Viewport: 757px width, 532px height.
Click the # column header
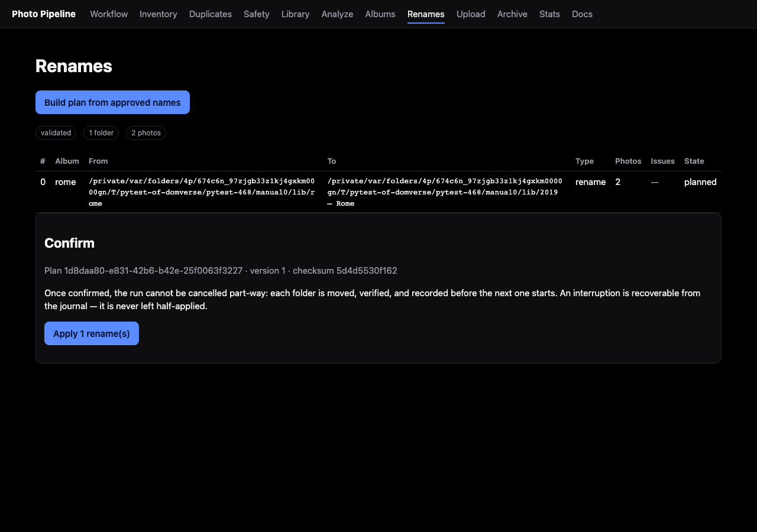(x=43, y=161)
